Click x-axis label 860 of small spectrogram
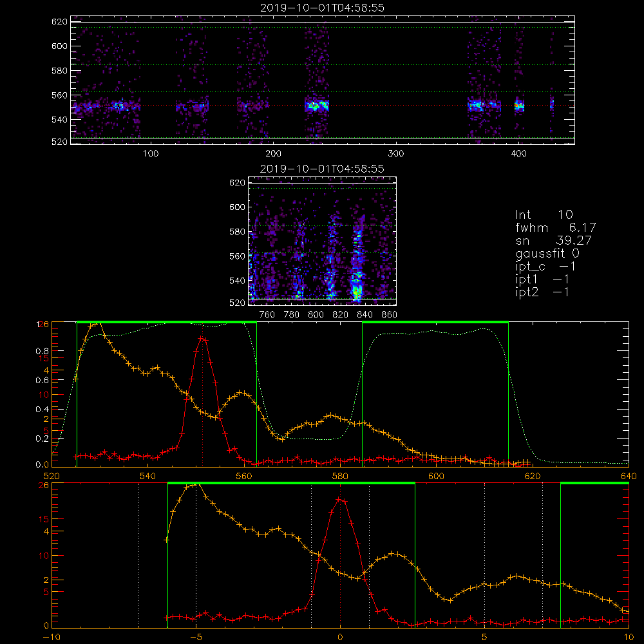Viewport: 644px width, 644px height. pos(390,315)
